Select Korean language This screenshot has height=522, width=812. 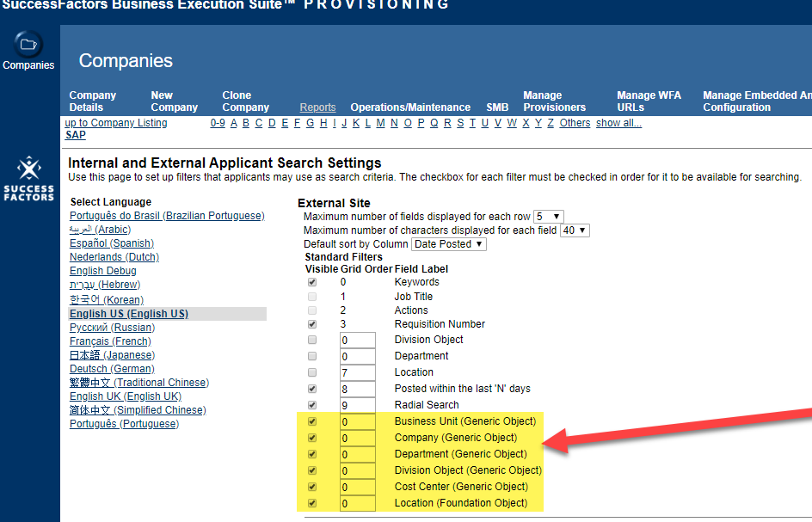coord(107,299)
